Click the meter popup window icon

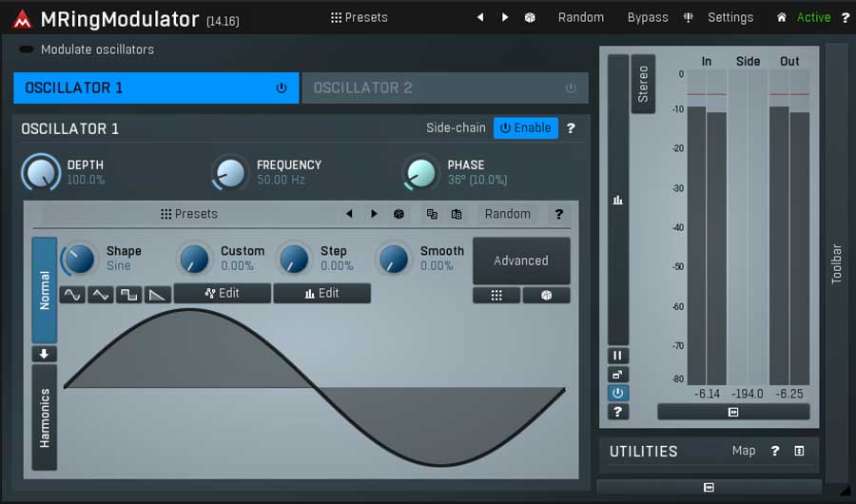(x=618, y=375)
